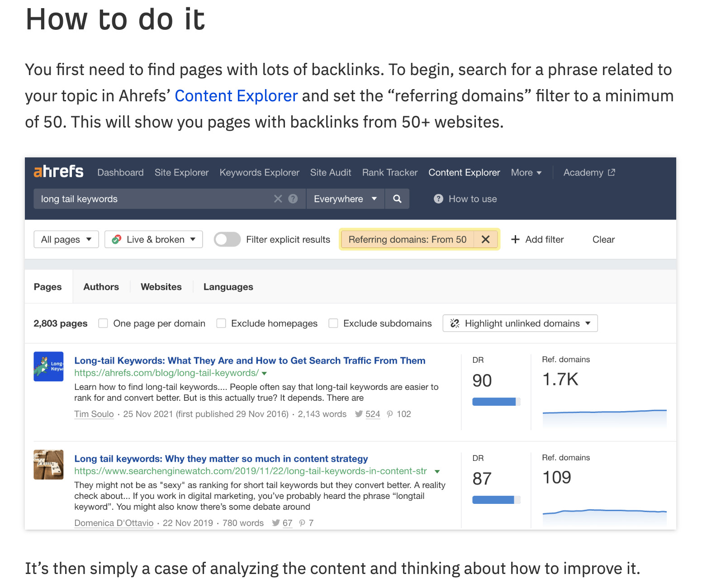Click the Add filter button
Screen dimensions: 702x588
tap(537, 239)
